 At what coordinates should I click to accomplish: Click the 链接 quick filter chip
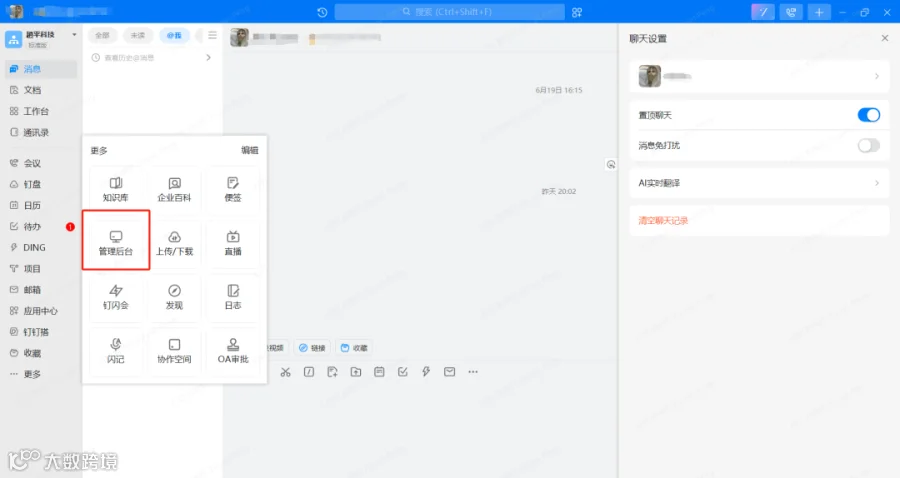[x=312, y=348]
